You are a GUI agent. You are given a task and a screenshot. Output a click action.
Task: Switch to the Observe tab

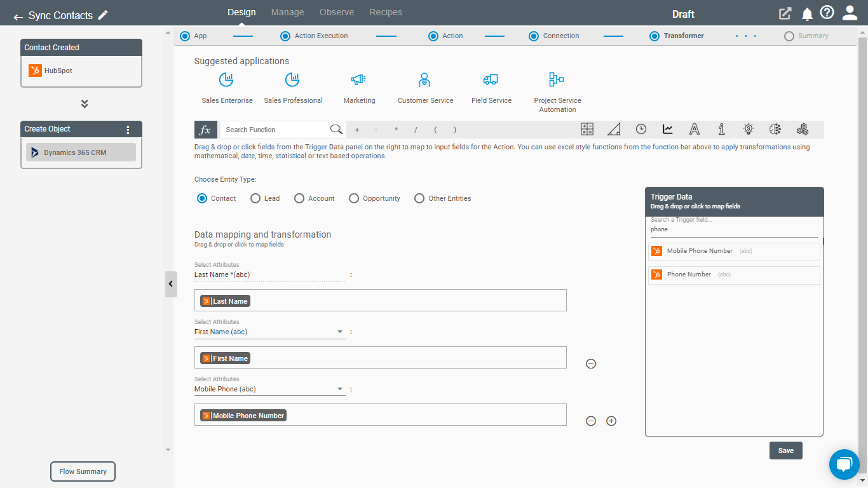click(337, 12)
